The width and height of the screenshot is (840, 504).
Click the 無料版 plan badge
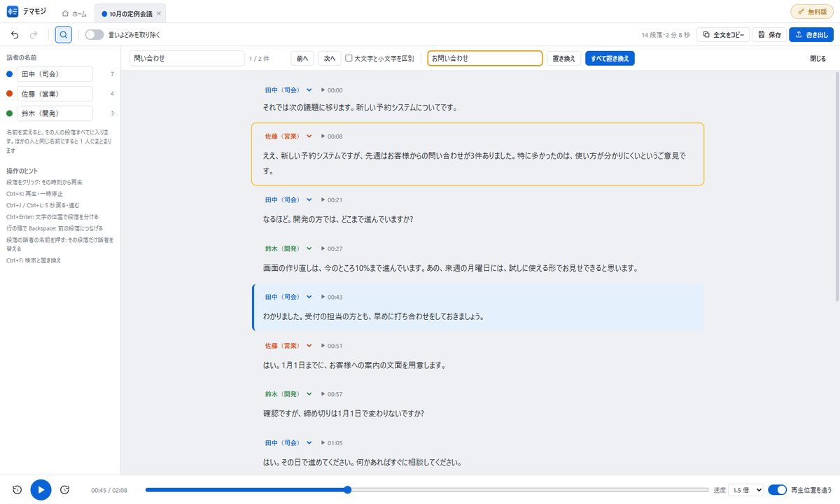pyautogui.click(x=812, y=12)
